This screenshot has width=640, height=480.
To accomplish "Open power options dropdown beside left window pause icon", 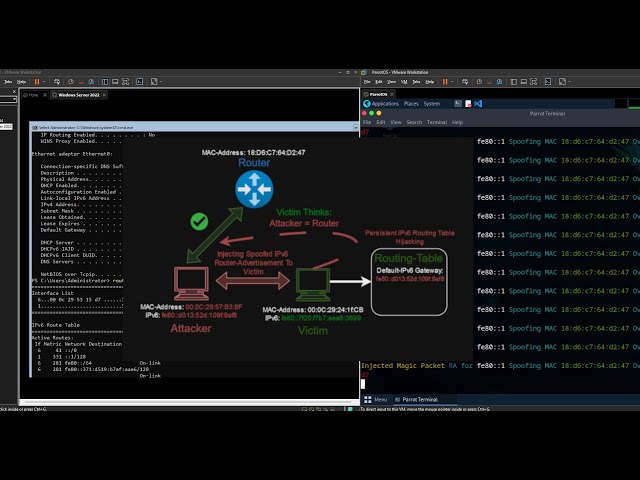I will click(44, 82).
